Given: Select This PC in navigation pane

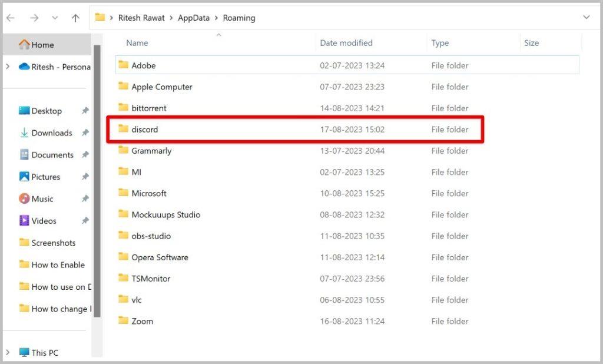Looking at the screenshot, I should pyautogui.click(x=38, y=352).
